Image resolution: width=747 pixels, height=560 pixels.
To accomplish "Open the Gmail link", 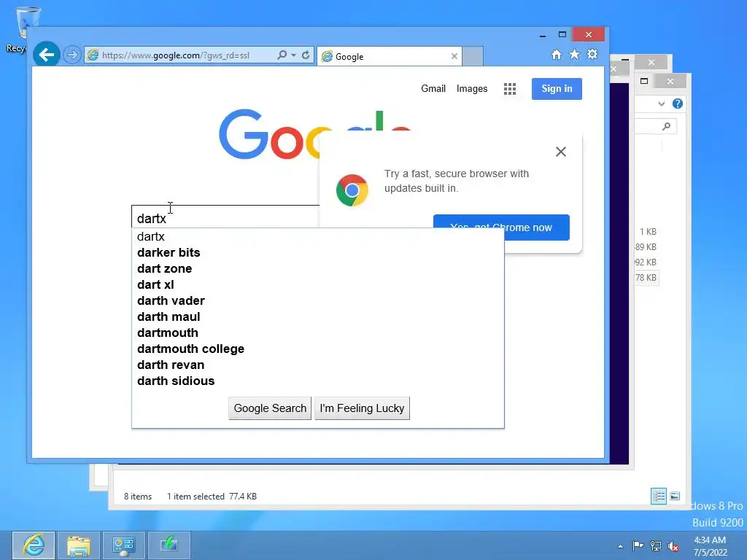I will tap(433, 88).
